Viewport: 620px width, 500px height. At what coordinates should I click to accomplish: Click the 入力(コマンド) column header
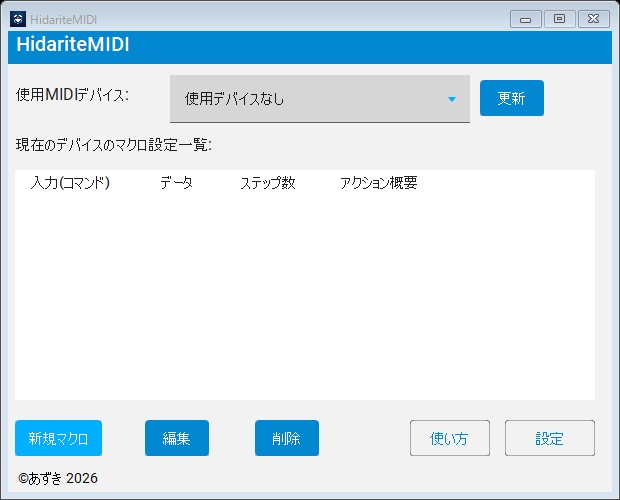pos(70,183)
